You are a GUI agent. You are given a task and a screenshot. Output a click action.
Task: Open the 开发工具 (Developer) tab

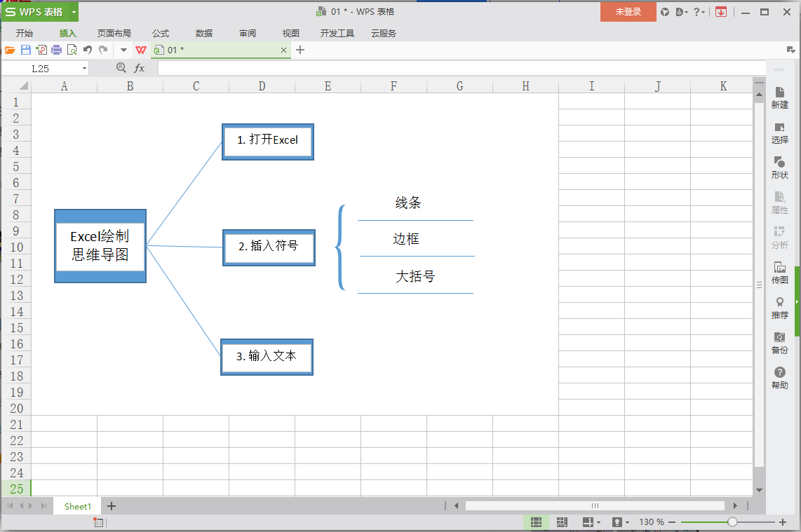337,33
